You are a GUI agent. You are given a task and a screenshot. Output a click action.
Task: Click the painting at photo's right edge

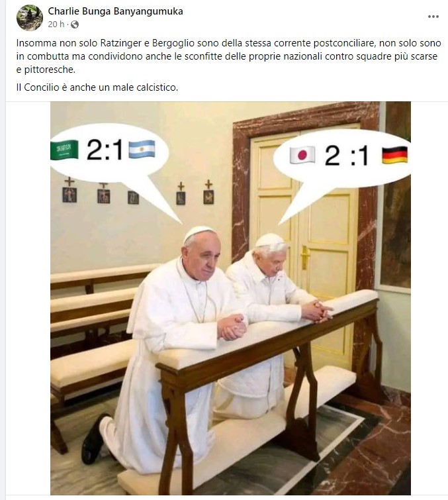tap(395, 196)
